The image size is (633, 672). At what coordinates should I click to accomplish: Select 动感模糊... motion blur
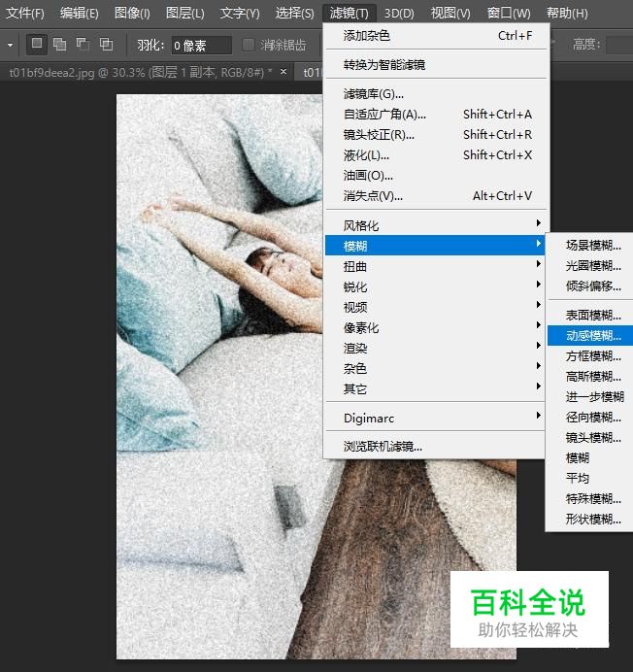coord(590,336)
